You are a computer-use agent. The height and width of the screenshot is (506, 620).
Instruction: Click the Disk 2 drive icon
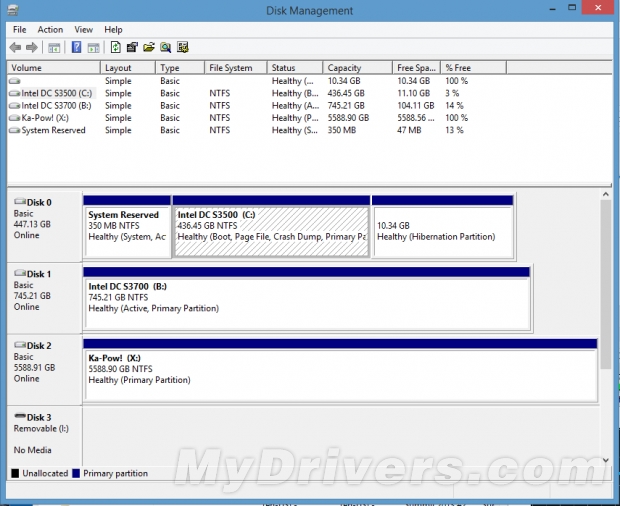pos(20,345)
